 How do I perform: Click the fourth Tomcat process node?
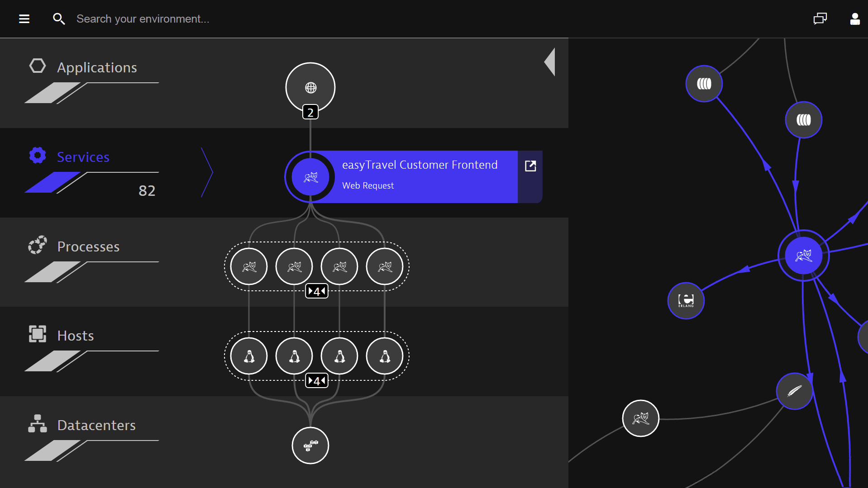[385, 266]
